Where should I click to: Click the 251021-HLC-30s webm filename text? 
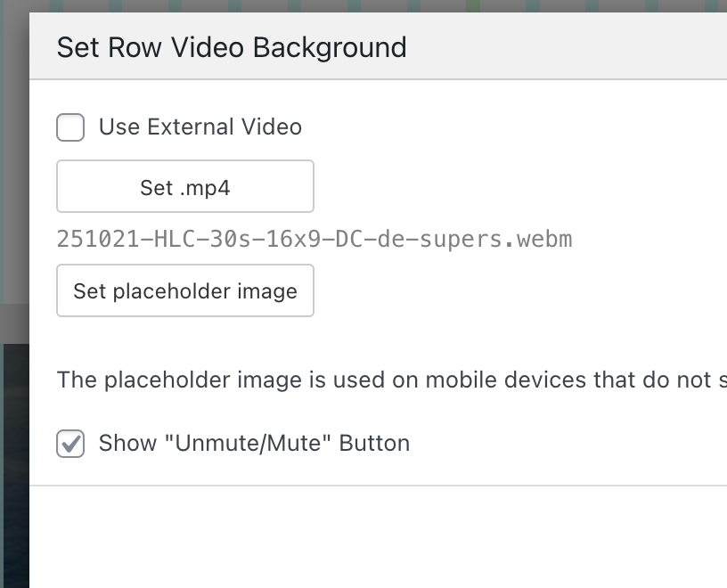tap(314, 240)
